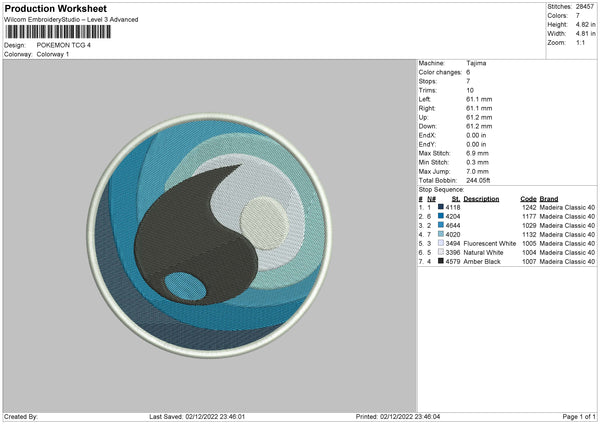Click the Max Jump value 7.0 mm
Viewport: 600px width, 424px height.
point(477,171)
